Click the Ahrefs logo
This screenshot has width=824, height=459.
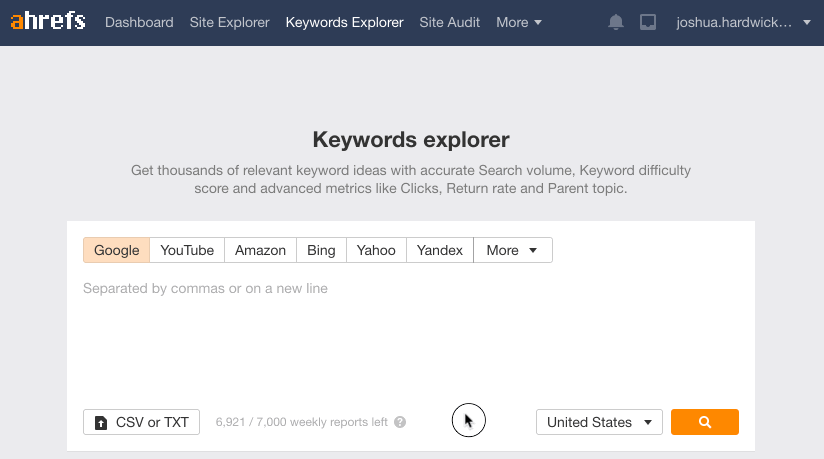pos(48,22)
